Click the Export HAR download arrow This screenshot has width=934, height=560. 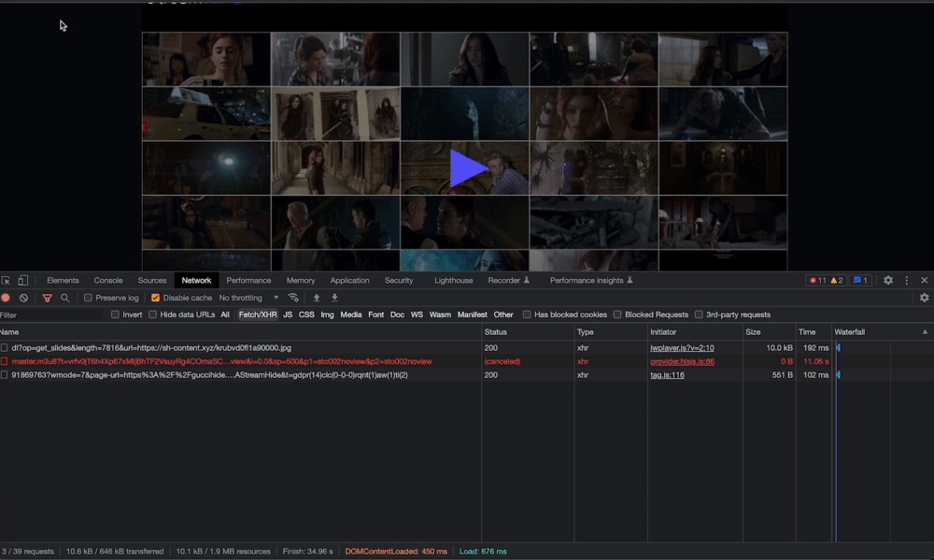point(334,298)
